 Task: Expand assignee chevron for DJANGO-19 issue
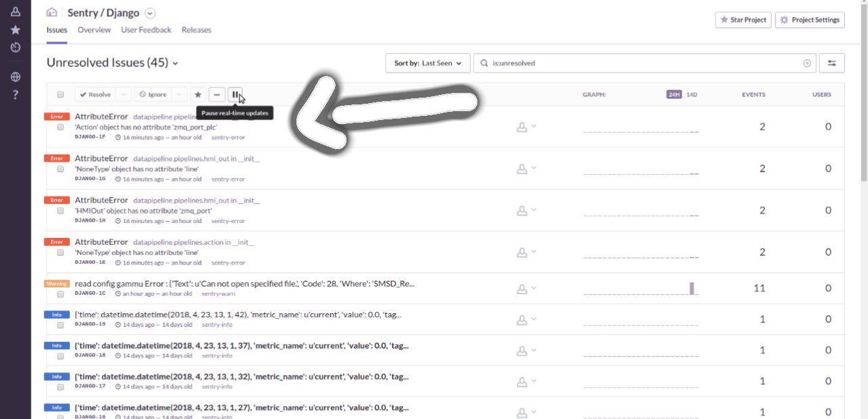[x=534, y=319]
